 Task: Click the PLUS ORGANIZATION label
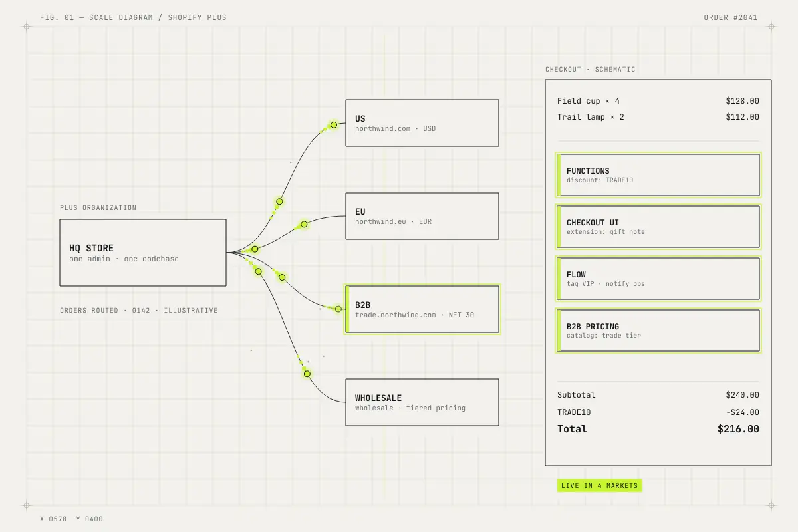pos(98,208)
